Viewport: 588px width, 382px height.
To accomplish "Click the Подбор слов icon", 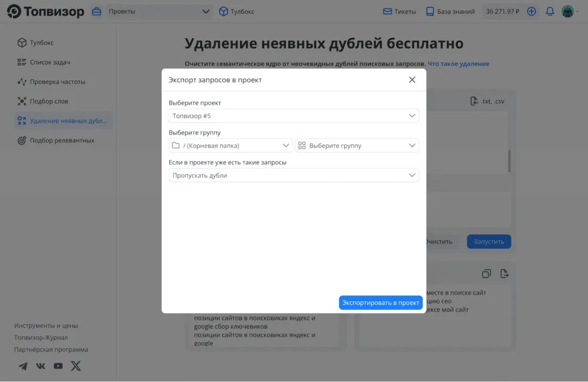I will pos(22,101).
